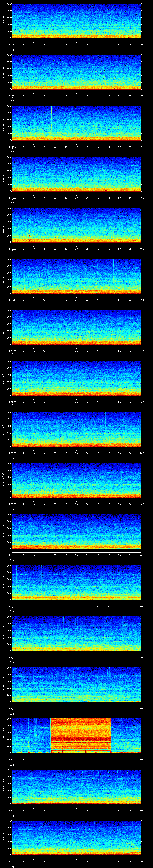The width and height of the screenshot is (153, 868).
Task: Click the transient near 30s in 4:26:00 spectrogram
Action: coord(78,623)
